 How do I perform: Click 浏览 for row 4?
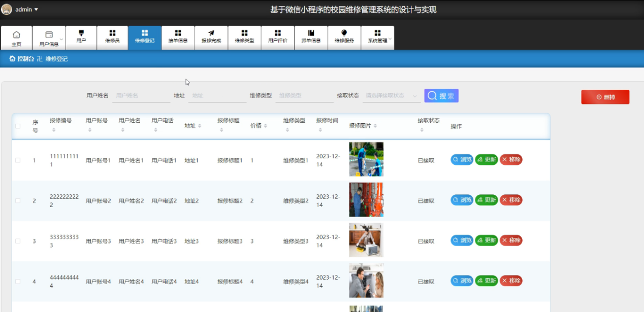[x=462, y=281]
